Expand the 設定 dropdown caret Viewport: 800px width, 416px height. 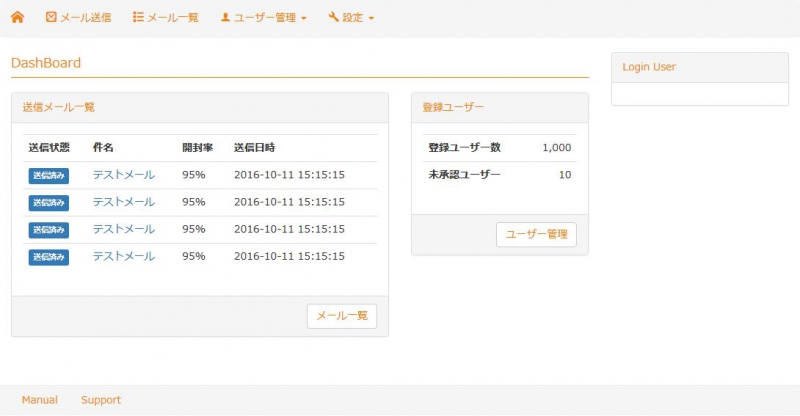(371, 19)
